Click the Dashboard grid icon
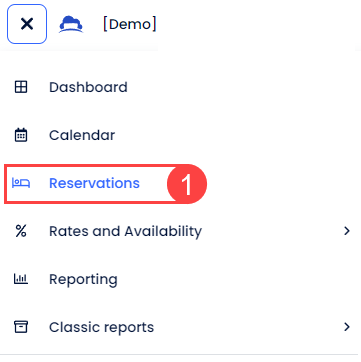 tap(21, 87)
